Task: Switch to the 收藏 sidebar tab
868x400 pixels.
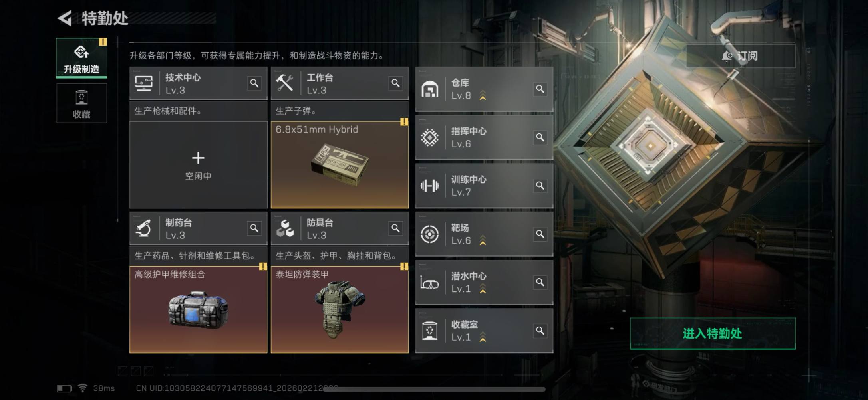Action: [x=81, y=103]
